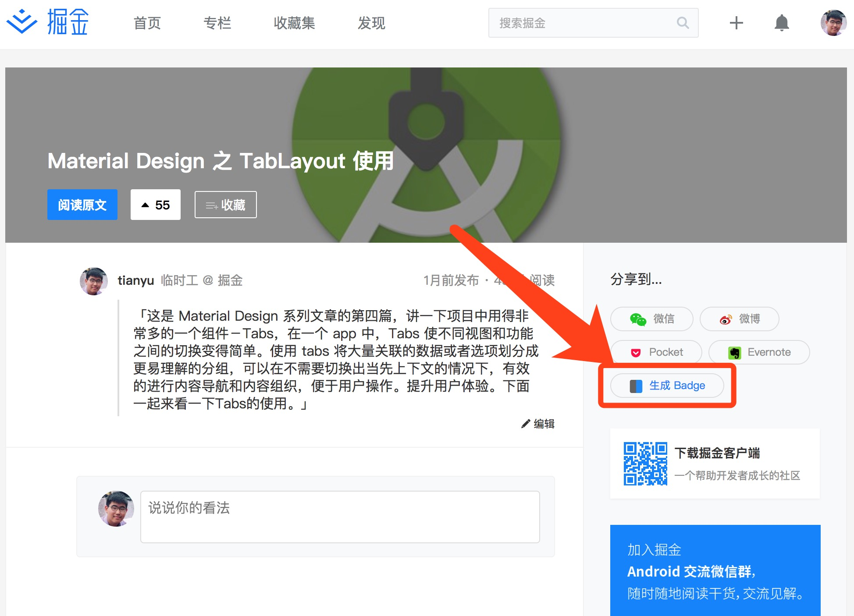Screen dimensions: 854x616
Task: Save article to Evernote
Action: [759, 352]
